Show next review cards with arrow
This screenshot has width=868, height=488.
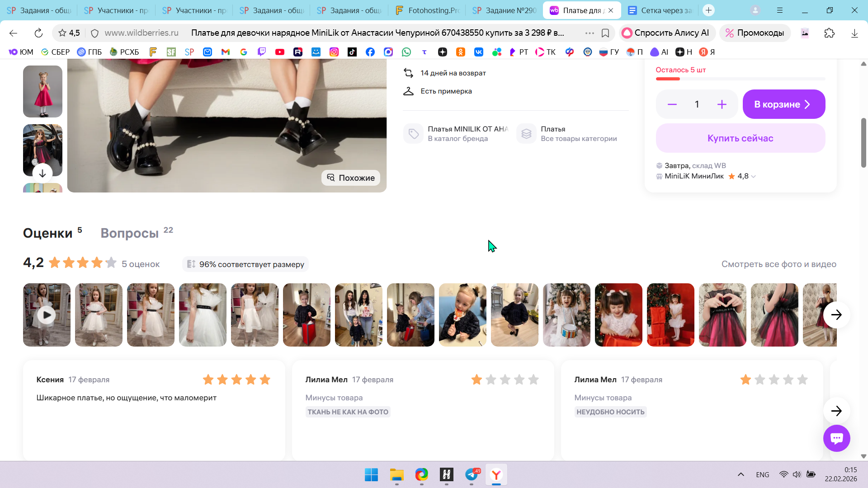click(x=836, y=411)
